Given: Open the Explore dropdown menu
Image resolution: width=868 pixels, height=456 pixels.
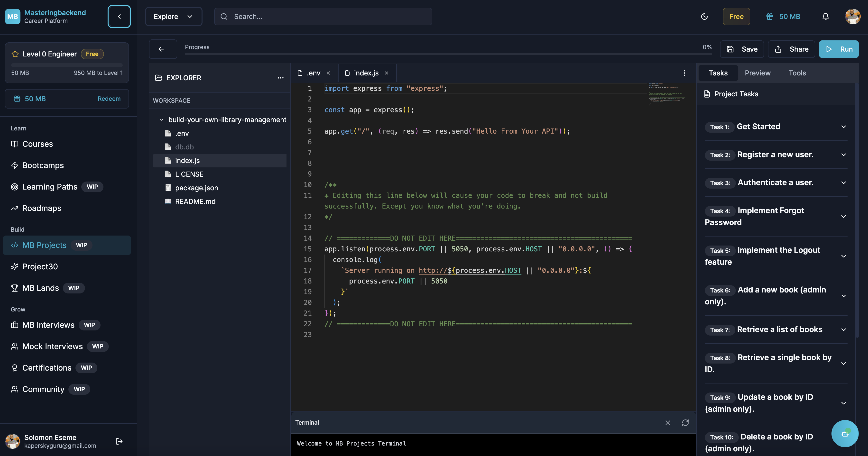Looking at the screenshot, I should (174, 16).
